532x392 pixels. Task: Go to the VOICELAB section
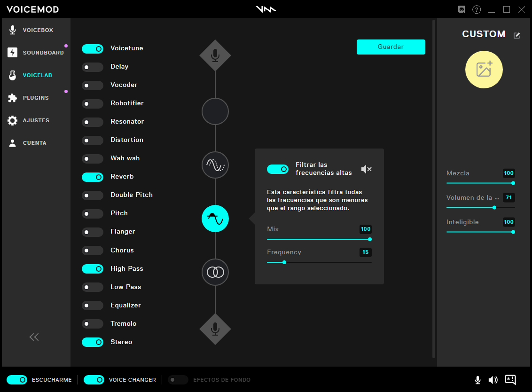(x=36, y=75)
